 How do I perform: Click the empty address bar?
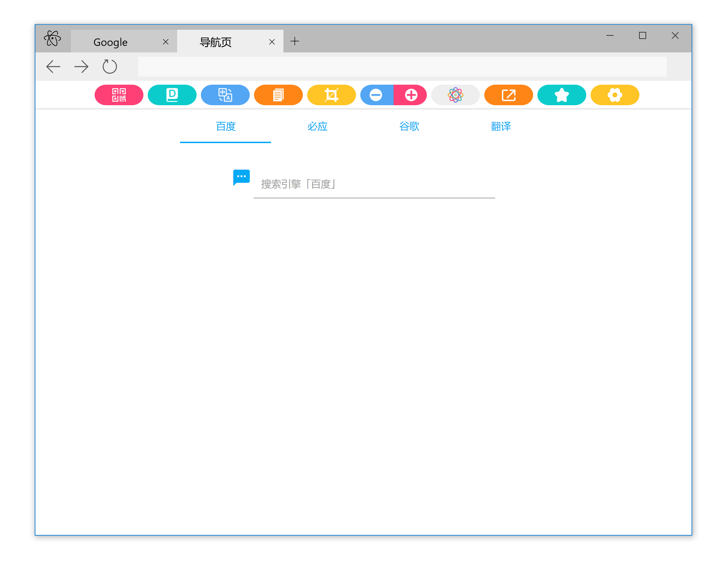402,67
